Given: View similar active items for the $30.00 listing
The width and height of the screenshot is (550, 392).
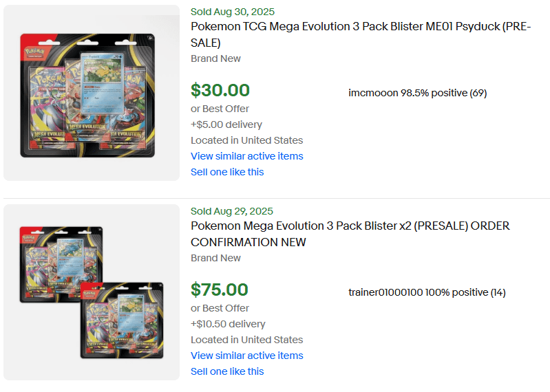Looking at the screenshot, I should (246, 156).
